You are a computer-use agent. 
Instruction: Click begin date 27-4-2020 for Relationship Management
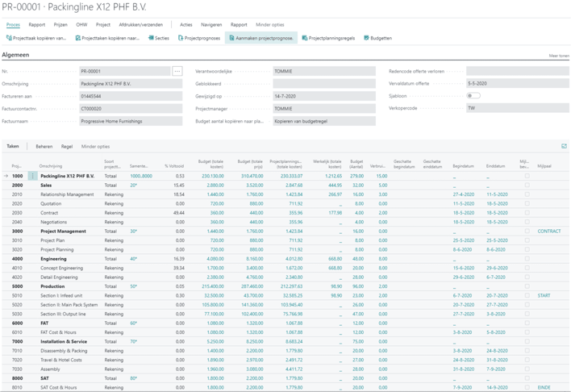pos(464,194)
